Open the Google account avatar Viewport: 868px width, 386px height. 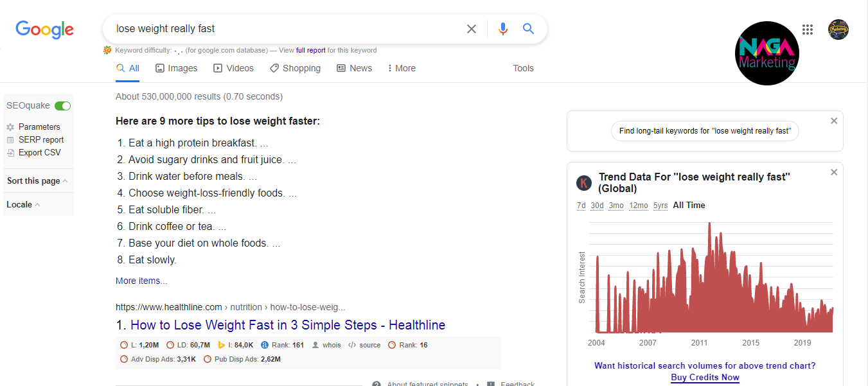tap(838, 30)
